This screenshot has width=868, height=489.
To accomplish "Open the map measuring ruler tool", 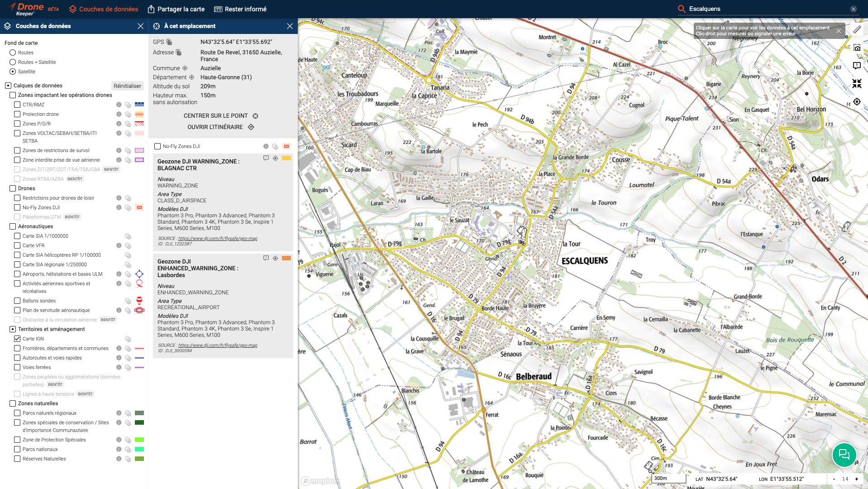I will (x=857, y=29).
